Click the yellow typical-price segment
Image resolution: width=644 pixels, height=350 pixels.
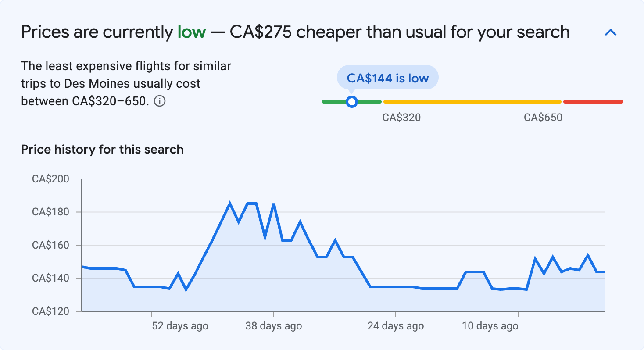[472, 101]
